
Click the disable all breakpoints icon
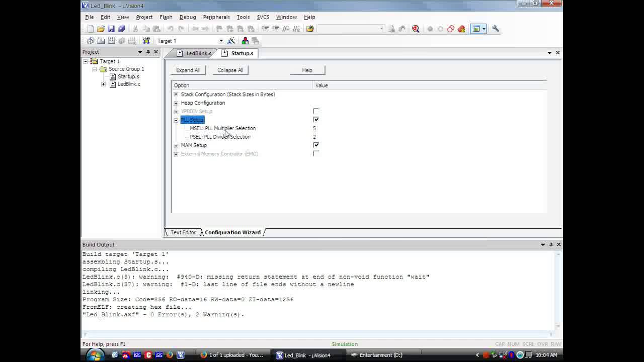[451, 29]
